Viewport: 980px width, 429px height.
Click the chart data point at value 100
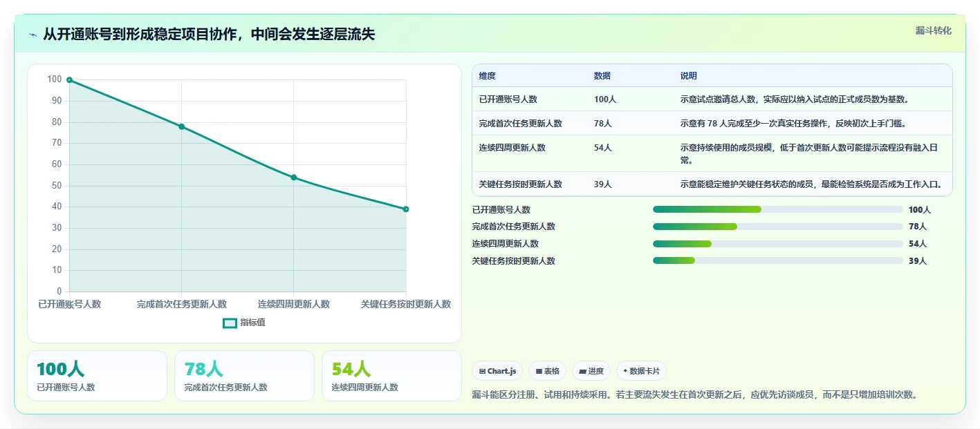click(69, 80)
